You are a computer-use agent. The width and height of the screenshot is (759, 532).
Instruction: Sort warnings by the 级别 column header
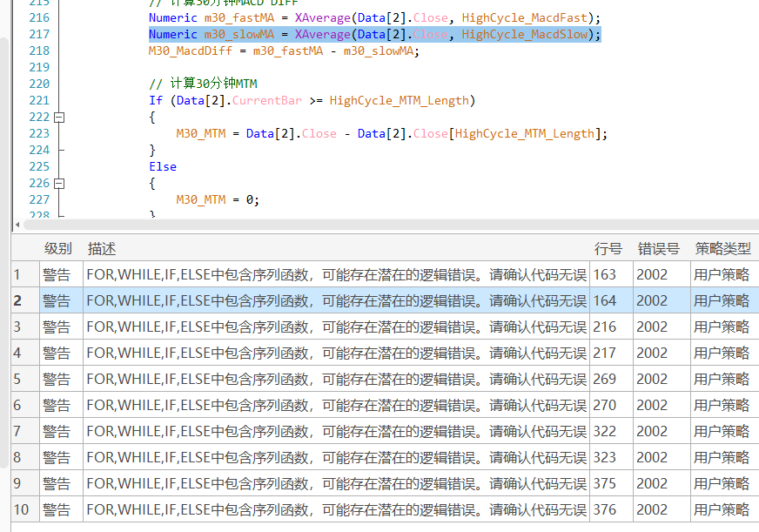(58, 249)
